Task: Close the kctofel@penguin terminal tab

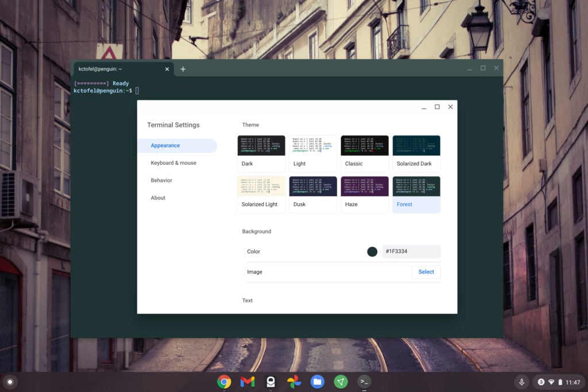Action: pos(167,69)
